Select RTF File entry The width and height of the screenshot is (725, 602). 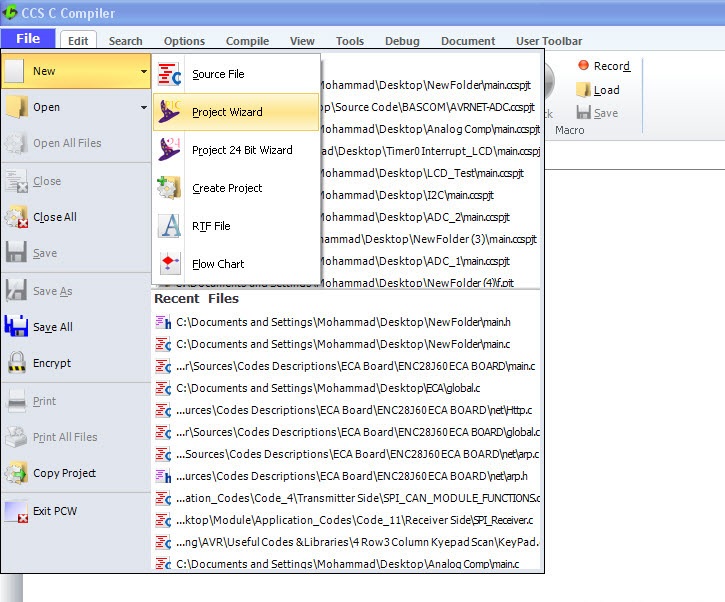(236, 226)
